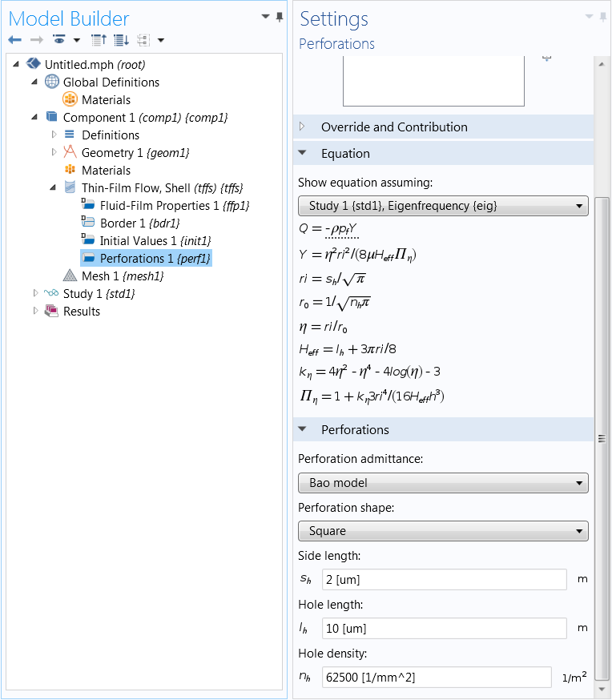Open the Perforation shape dropdown
612x700 pixels.
[x=443, y=531]
